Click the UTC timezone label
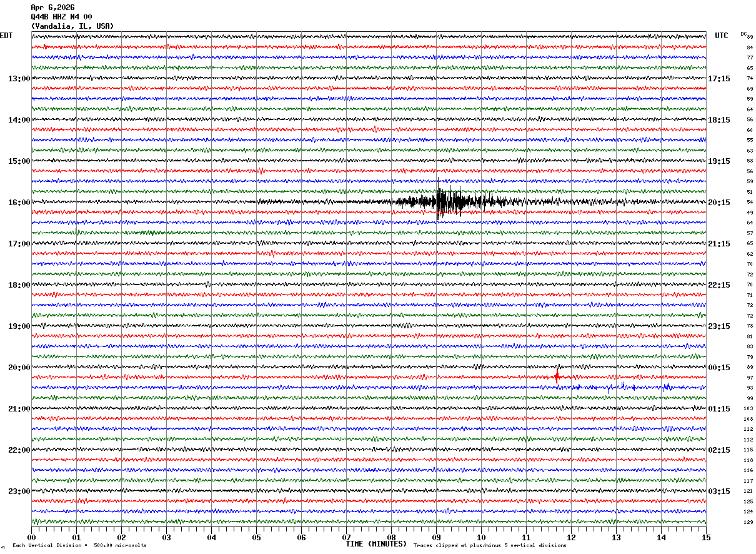This screenshot has width=756, height=554. 722,36
